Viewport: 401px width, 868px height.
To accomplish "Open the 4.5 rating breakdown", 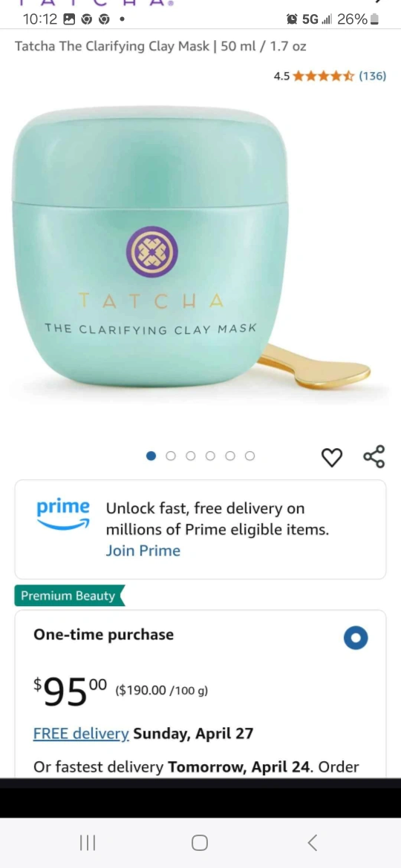I will pyautogui.click(x=281, y=76).
